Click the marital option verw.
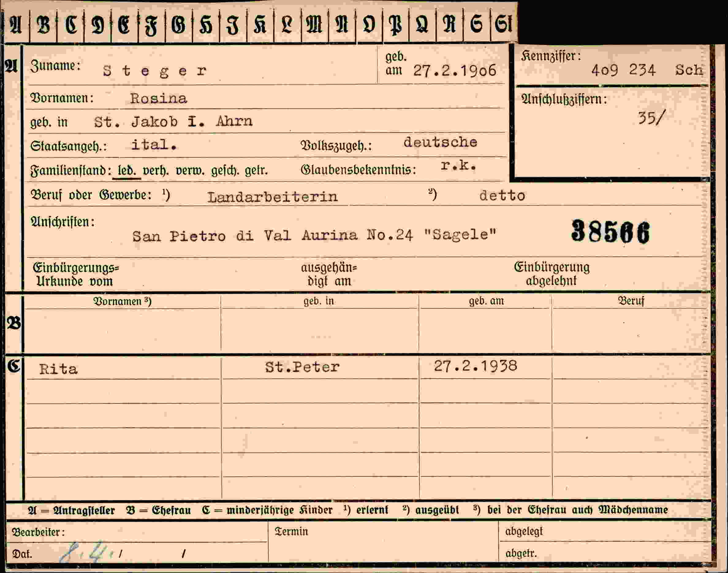The width and height of the screenshot is (728, 573). (x=190, y=171)
